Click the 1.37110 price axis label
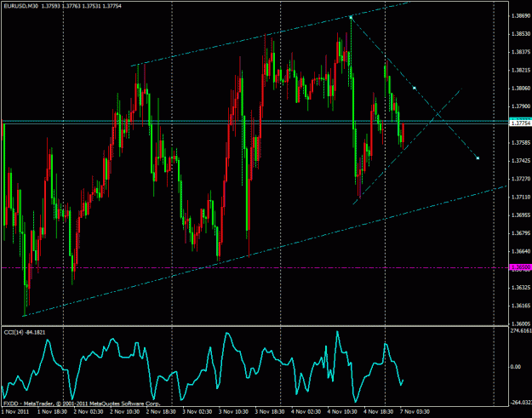The height and width of the screenshot is (418, 532). [521, 198]
